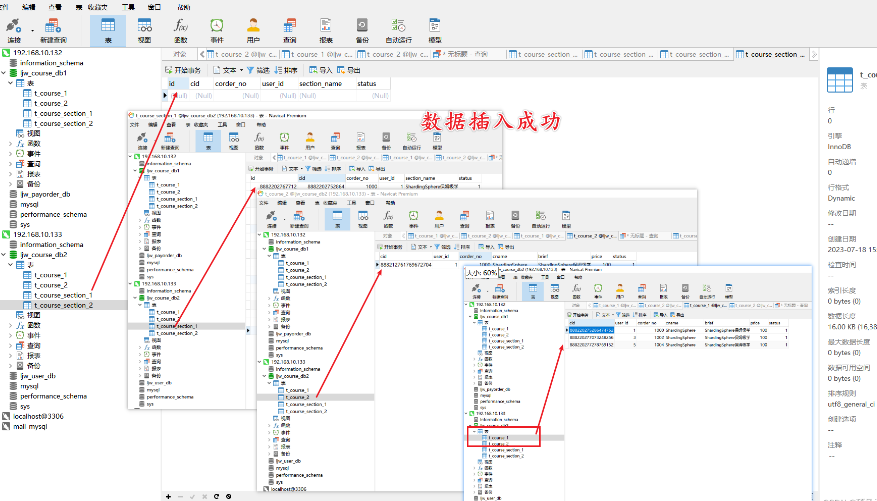Click the large table icon in info panel
Viewport: 877px width, 501px height.
[840, 80]
